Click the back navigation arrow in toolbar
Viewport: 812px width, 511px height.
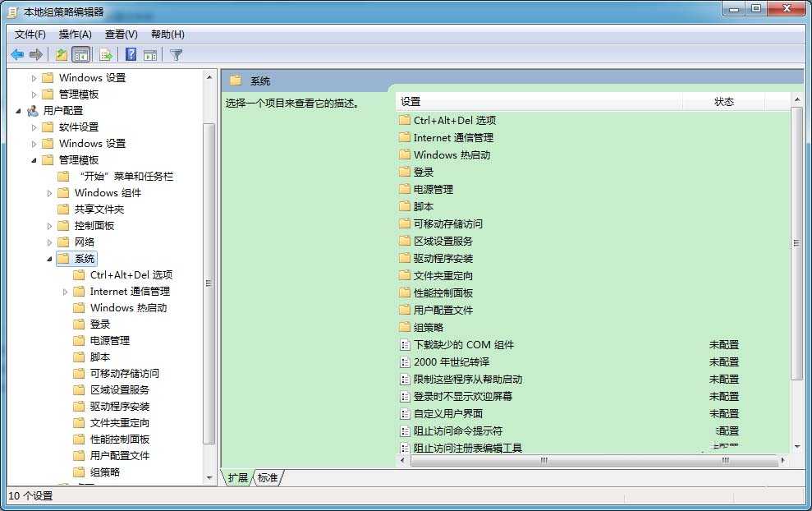pos(17,54)
